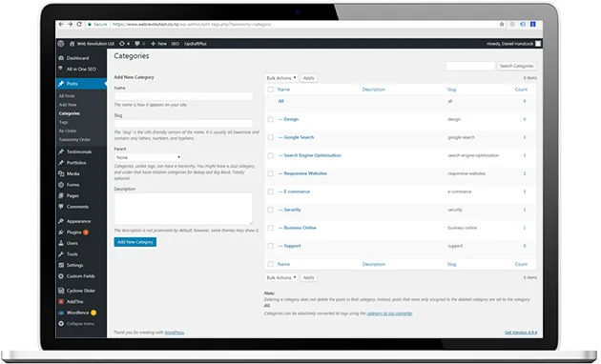Click the Search Categories button
The width and height of the screenshot is (601, 364).
tap(516, 66)
